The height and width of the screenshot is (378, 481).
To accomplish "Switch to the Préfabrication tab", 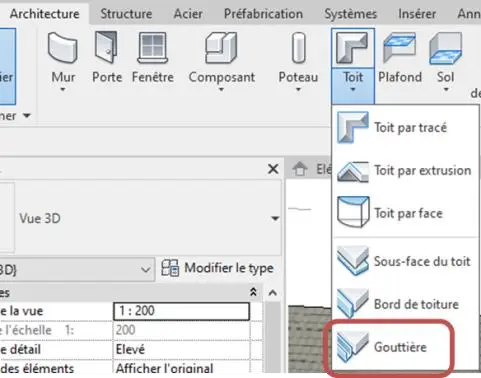I will [263, 14].
